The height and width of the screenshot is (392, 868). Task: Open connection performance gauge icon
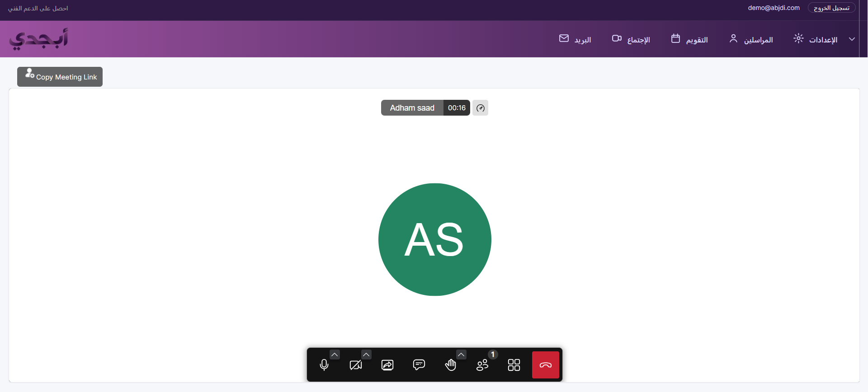pos(480,108)
